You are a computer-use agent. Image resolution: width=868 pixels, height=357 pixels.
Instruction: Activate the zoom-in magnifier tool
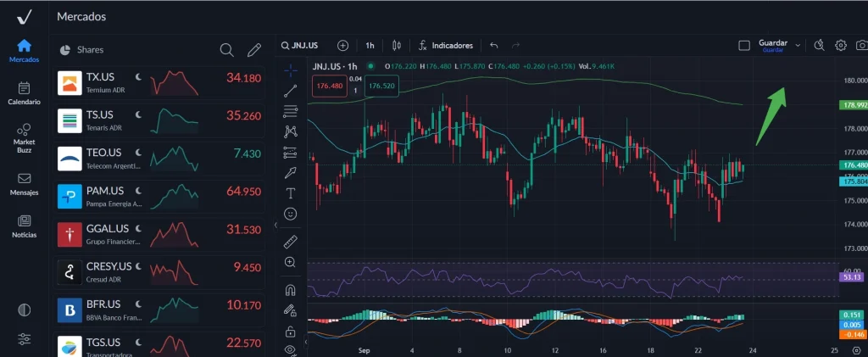point(291,263)
